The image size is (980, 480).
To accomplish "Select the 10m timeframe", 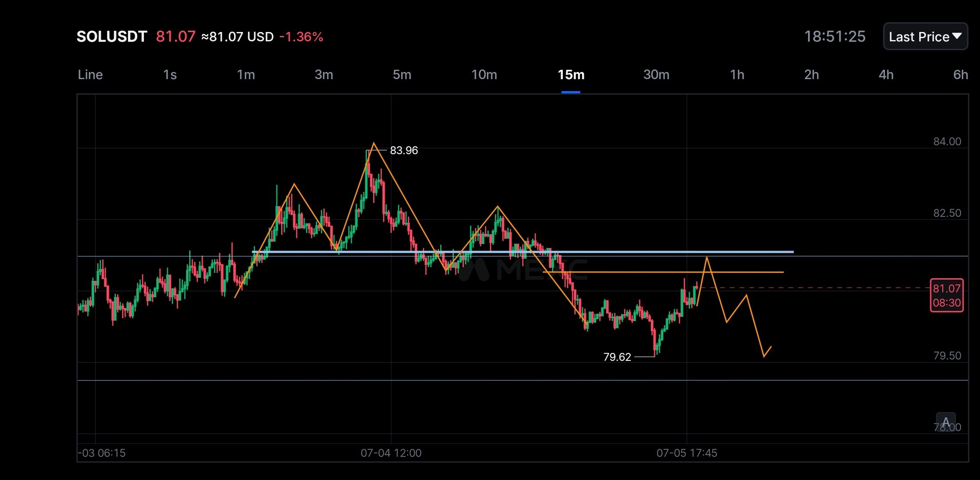I will (484, 75).
